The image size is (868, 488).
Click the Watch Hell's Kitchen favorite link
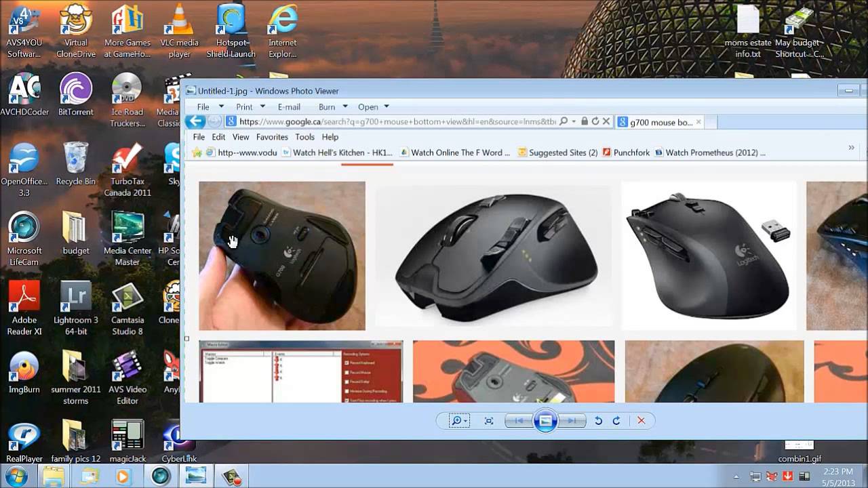click(x=338, y=152)
